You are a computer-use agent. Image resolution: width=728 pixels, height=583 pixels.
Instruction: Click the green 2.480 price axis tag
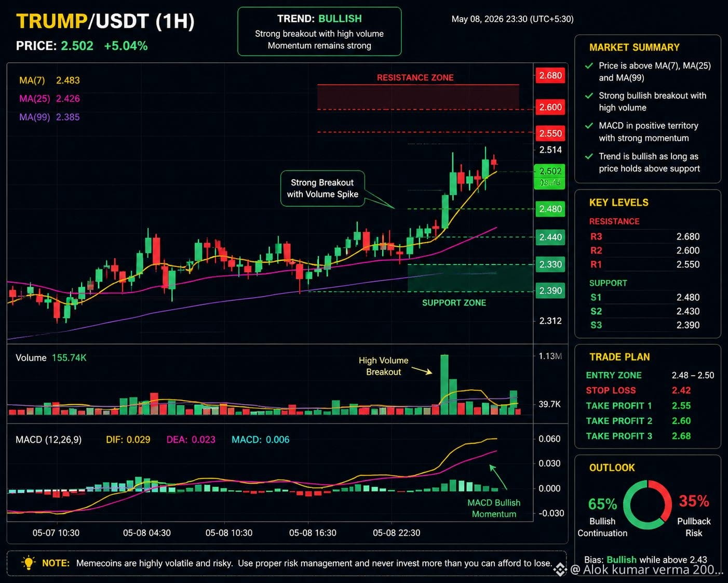pos(550,209)
